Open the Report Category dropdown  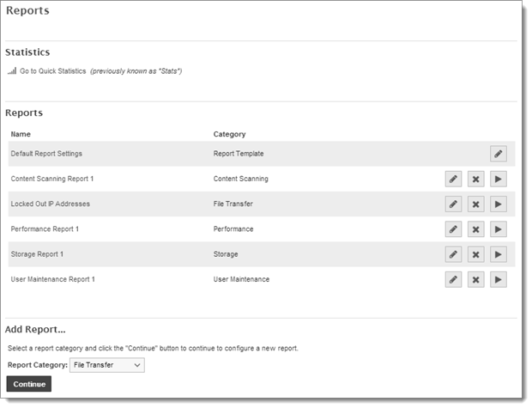point(107,365)
